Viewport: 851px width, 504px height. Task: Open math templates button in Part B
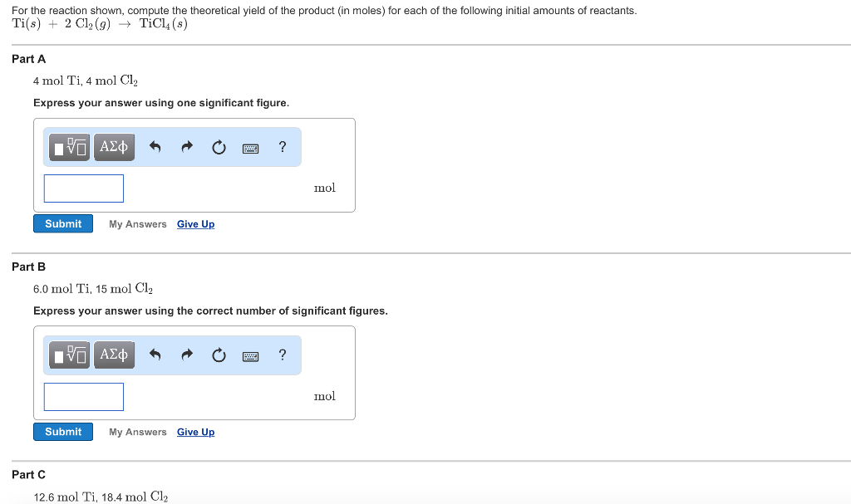[69, 355]
